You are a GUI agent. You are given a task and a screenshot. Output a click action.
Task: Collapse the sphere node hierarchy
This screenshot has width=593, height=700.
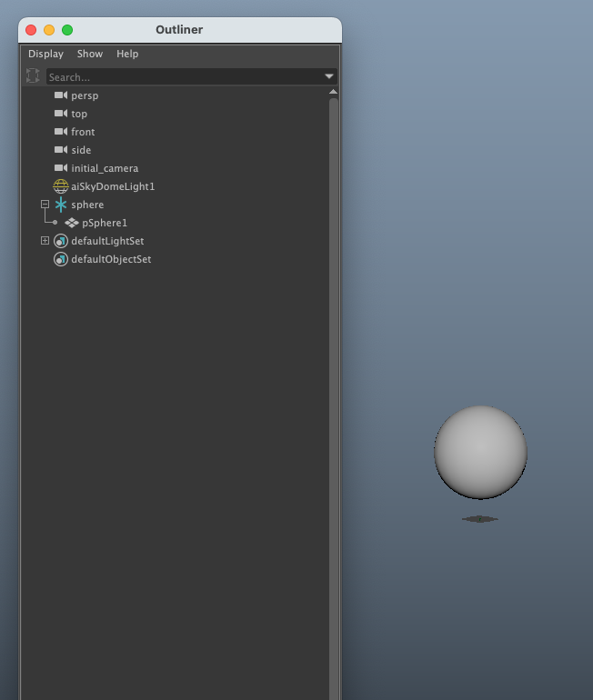45,204
